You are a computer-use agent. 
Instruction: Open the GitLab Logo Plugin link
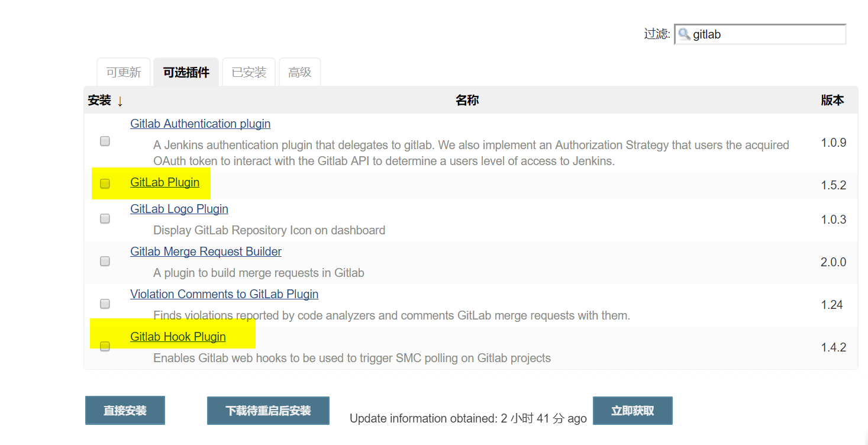(x=179, y=209)
